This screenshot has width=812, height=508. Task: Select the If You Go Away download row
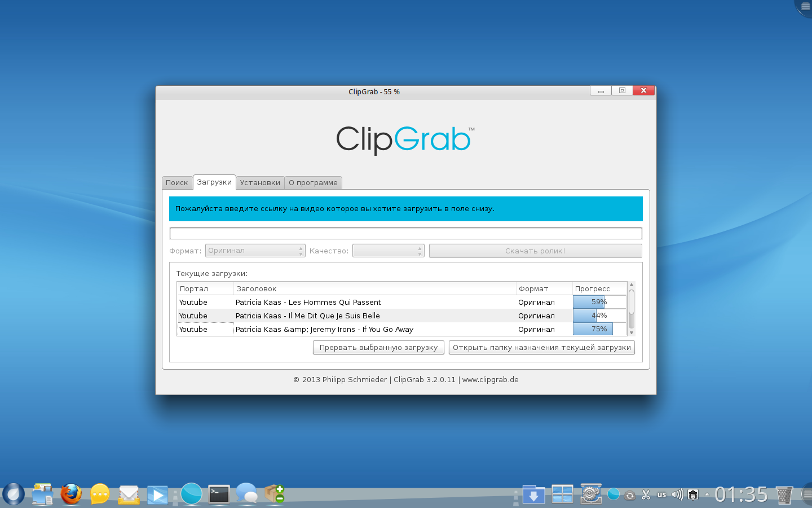(401, 329)
